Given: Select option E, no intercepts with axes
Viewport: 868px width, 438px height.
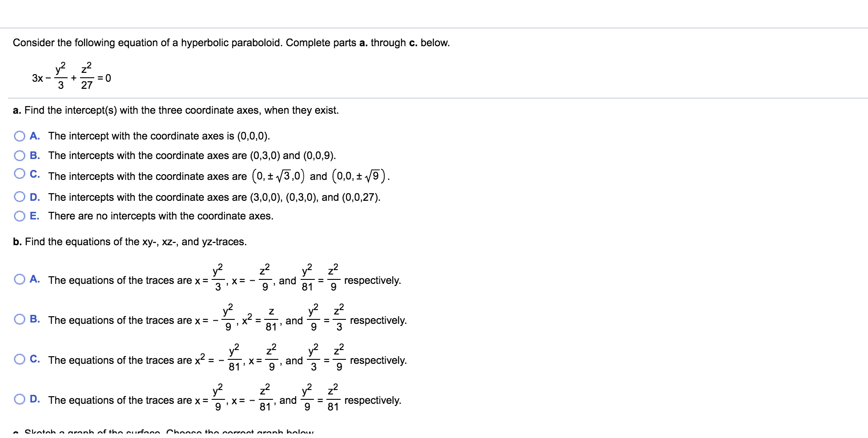Looking at the screenshot, I should pyautogui.click(x=20, y=216).
